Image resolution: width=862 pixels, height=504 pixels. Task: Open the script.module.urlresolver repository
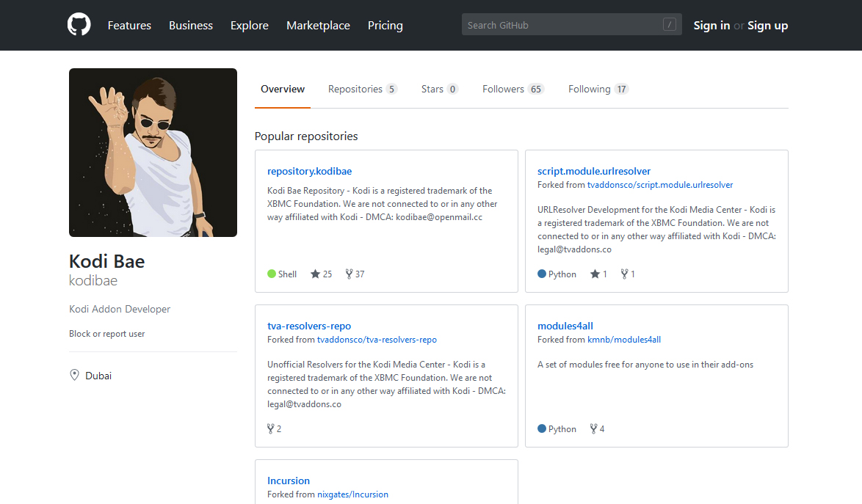pos(594,171)
